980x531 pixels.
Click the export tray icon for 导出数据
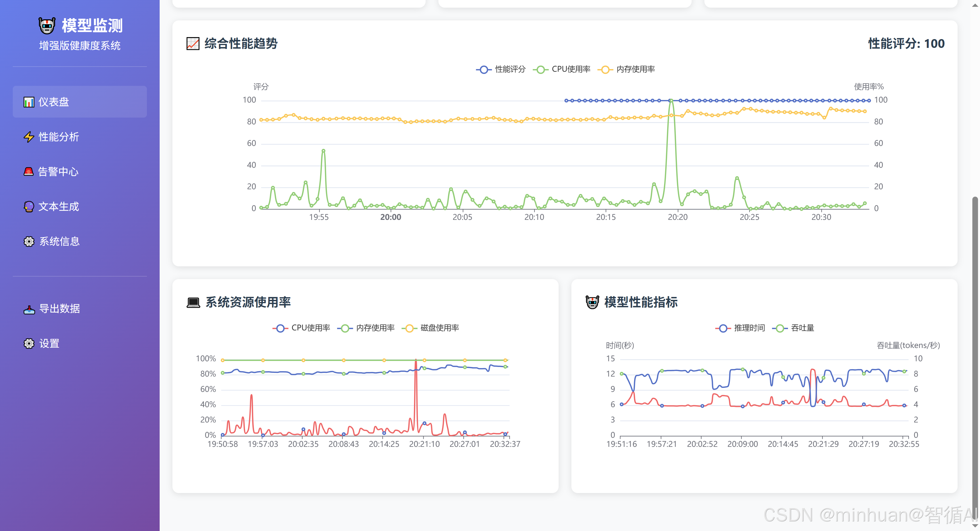pyautogui.click(x=29, y=309)
